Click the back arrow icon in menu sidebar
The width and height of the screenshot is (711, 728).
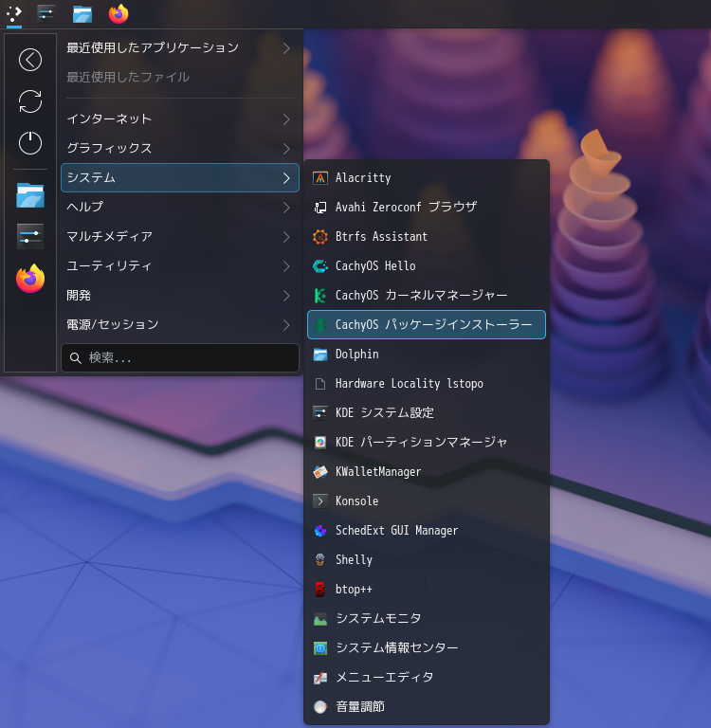[30, 60]
